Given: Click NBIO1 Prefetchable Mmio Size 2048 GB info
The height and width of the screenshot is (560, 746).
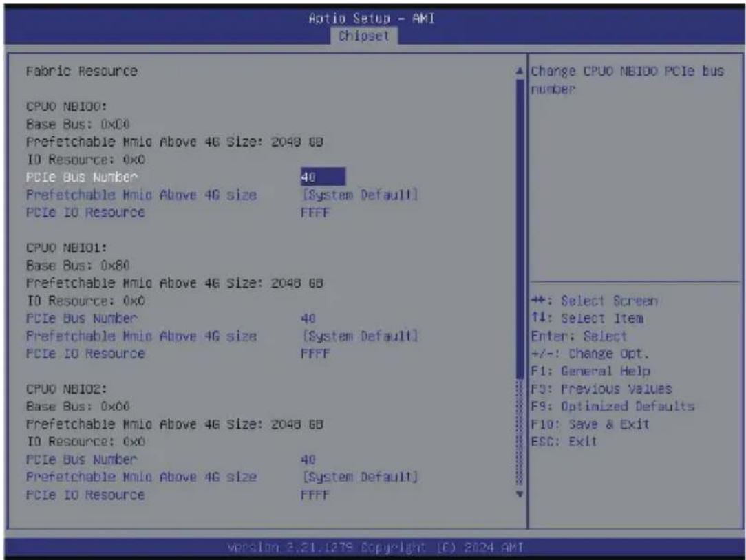Looking at the screenshot, I should 175,283.
